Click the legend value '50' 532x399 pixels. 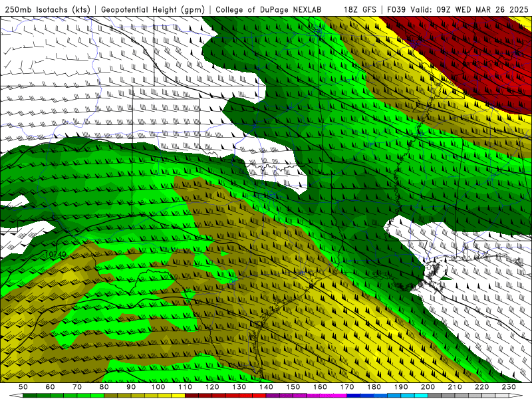pyautogui.click(x=23, y=387)
